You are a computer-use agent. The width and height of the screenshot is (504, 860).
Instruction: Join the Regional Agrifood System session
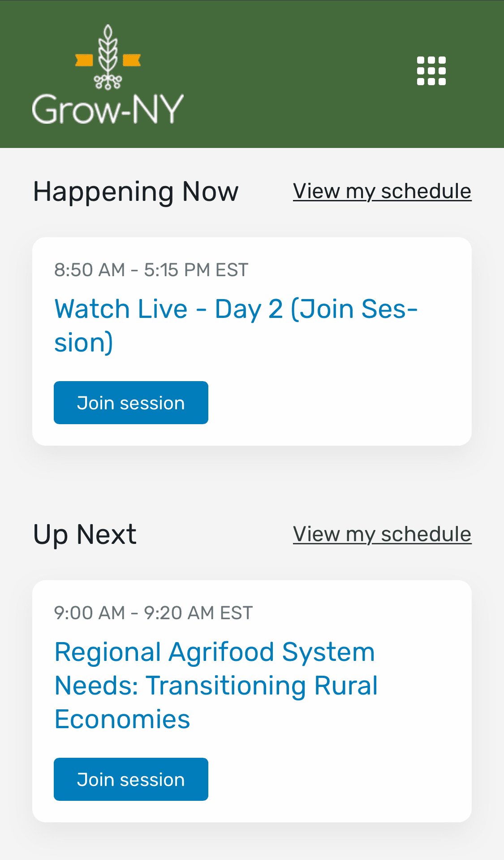point(131,779)
